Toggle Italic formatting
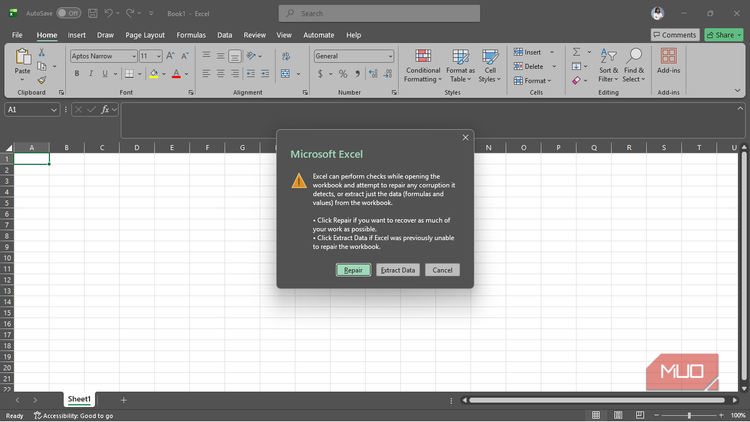 coord(90,74)
